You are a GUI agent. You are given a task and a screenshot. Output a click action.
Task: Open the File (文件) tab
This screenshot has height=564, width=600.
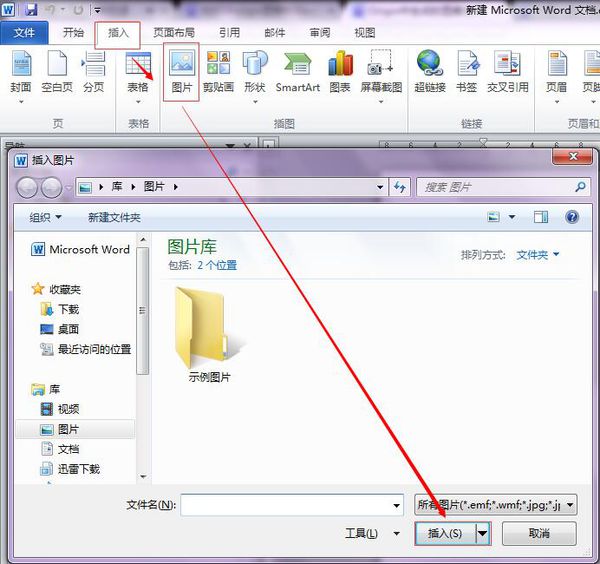(x=24, y=33)
